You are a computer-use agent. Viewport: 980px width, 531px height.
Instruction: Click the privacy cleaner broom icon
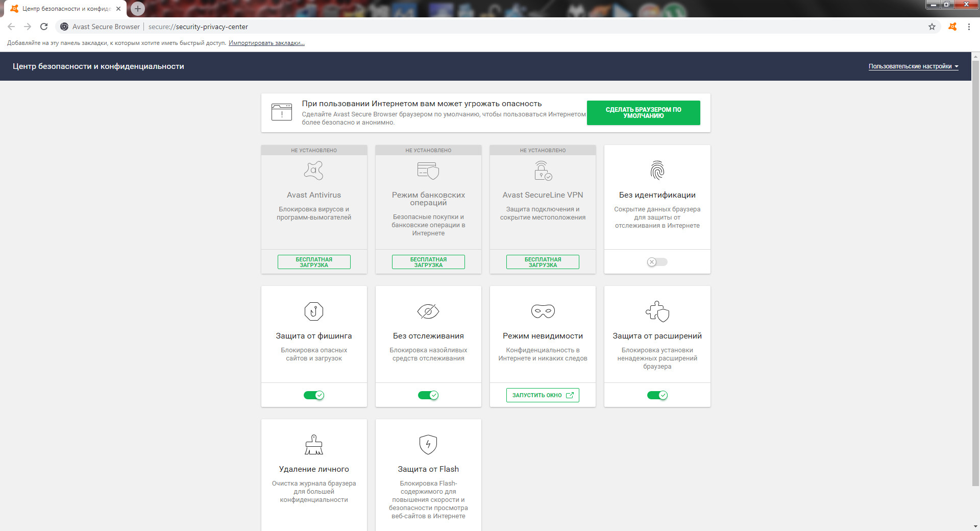(314, 445)
